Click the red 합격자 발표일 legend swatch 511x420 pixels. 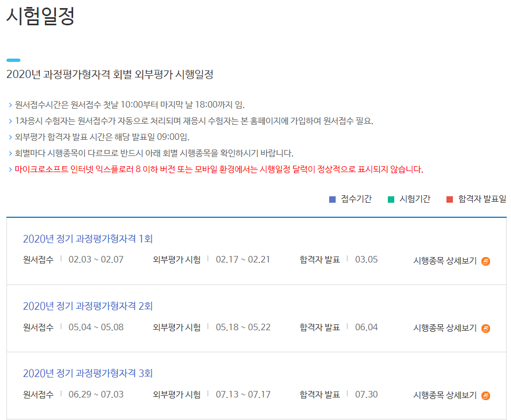(449, 200)
